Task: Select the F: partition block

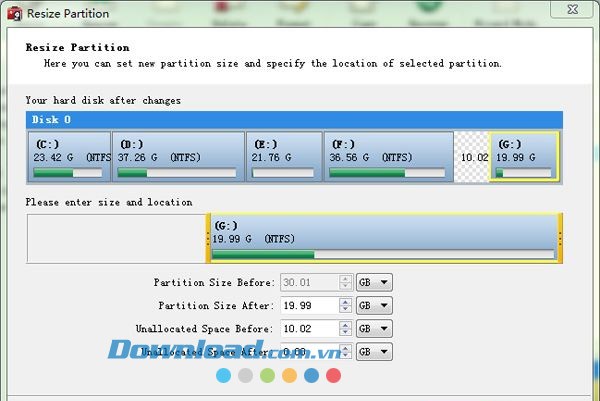Action: pyautogui.click(x=389, y=157)
